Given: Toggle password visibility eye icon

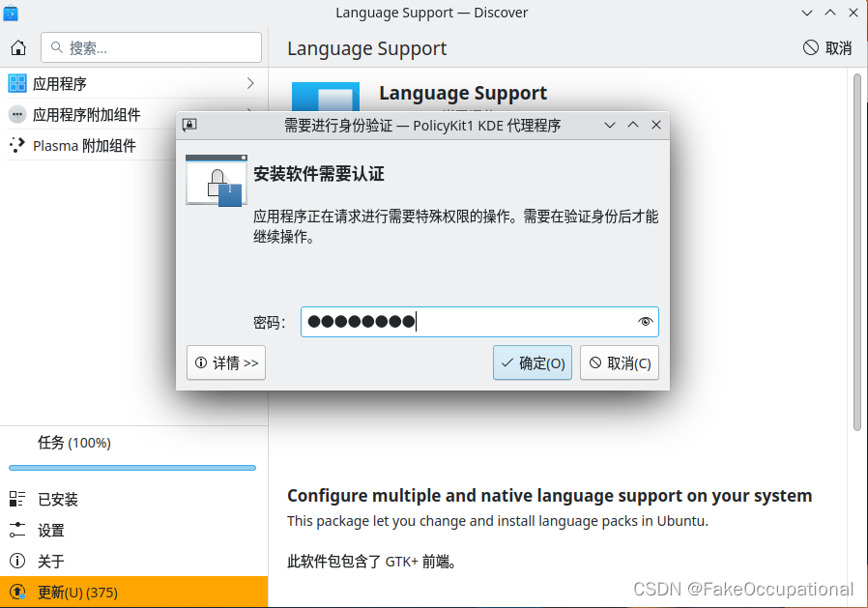Looking at the screenshot, I should (x=645, y=322).
